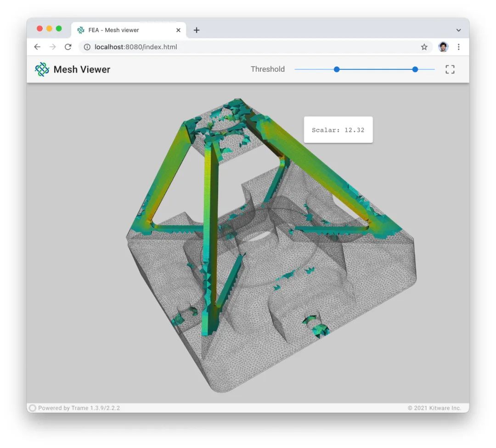496x448 pixels.
Task: View site information for localhost
Action: (x=87, y=47)
